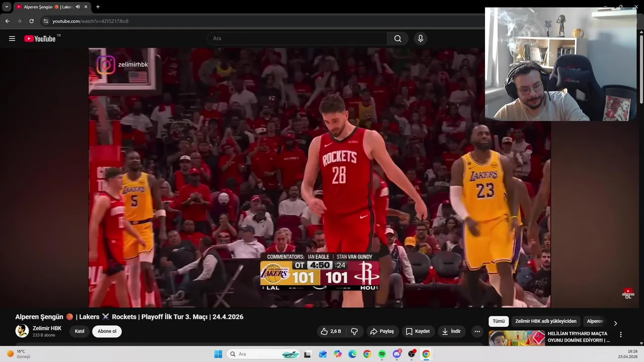Subscribe using the Abone ol button
Viewport: 644px width, 362px height.
pyautogui.click(x=107, y=331)
